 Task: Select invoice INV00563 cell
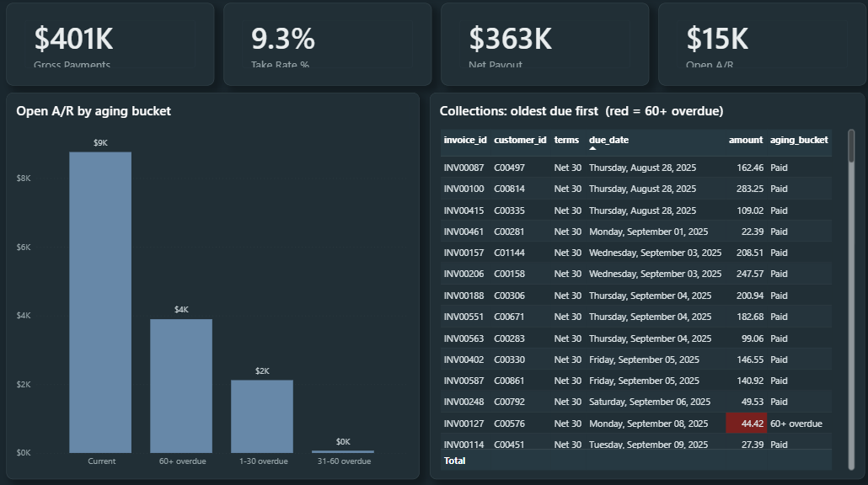(x=463, y=338)
